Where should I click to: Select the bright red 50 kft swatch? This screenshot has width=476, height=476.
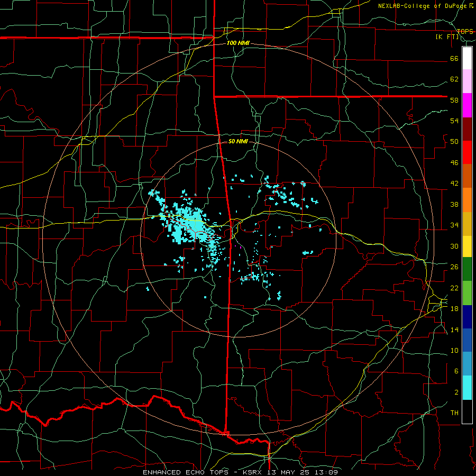(x=467, y=152)
